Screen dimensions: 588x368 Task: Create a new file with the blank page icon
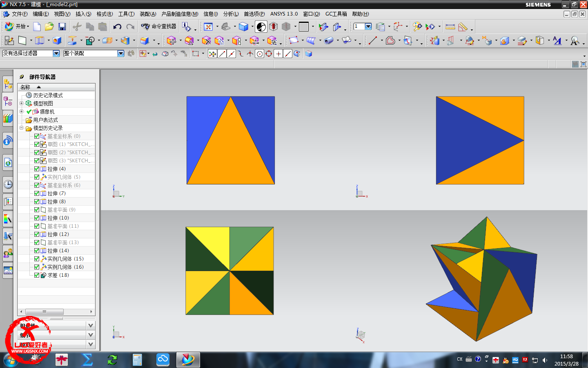(x=37, y=27)
